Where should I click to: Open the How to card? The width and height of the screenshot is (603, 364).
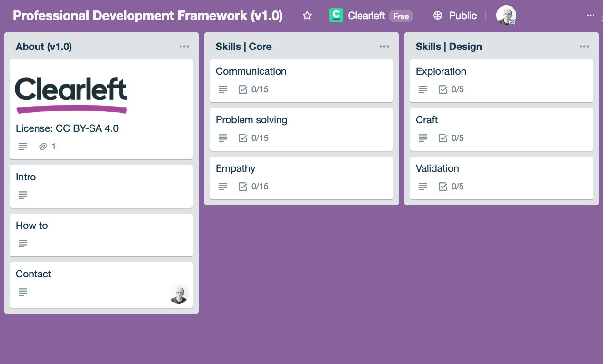pos(101,235)
